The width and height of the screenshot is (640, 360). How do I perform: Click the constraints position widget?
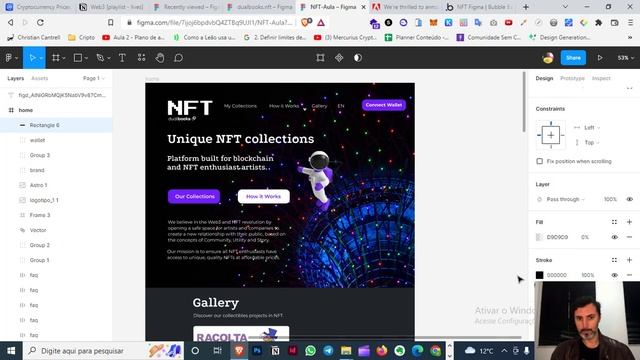coord(551,135)
